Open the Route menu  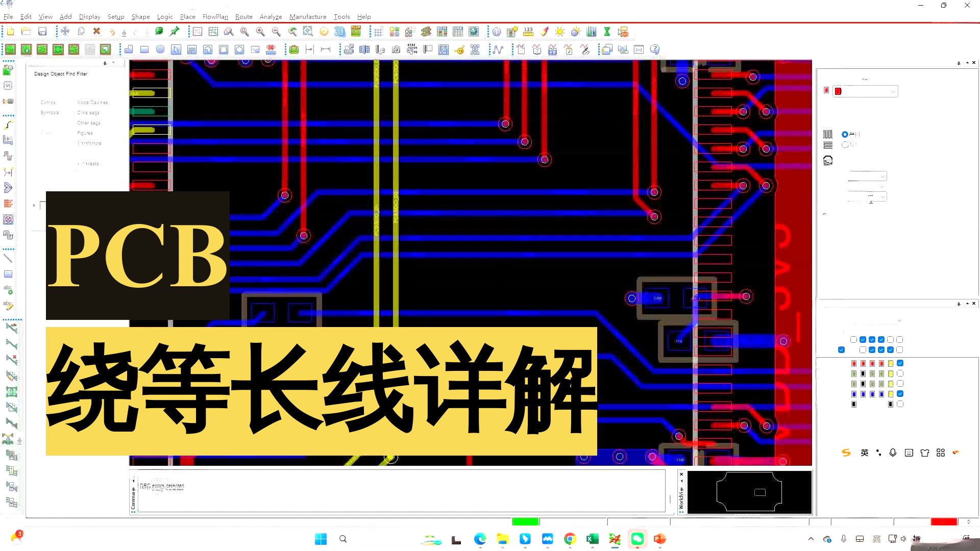click(243, 16)
